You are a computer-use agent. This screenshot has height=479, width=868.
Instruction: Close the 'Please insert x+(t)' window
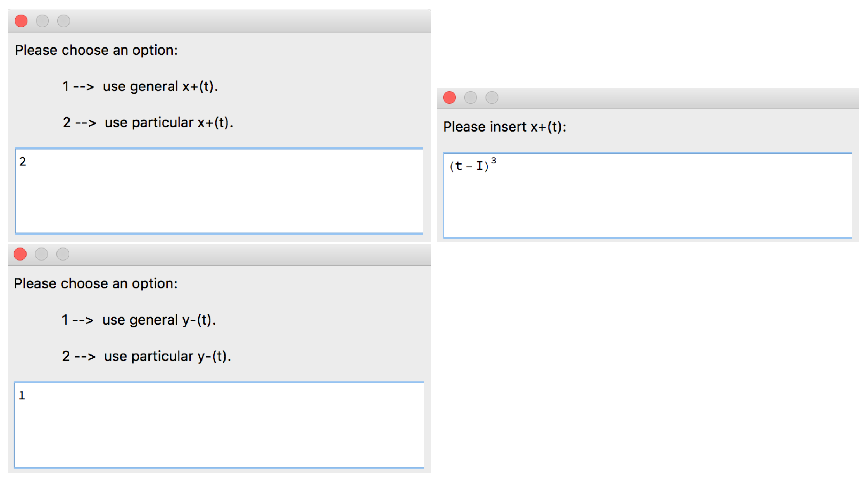(449, 98)
